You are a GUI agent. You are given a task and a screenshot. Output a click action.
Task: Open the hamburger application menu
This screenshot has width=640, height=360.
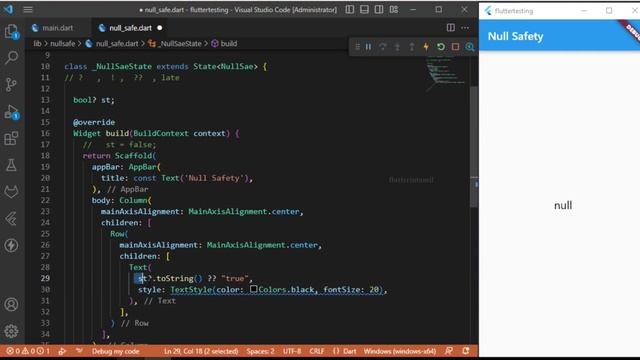click(28, 9)
